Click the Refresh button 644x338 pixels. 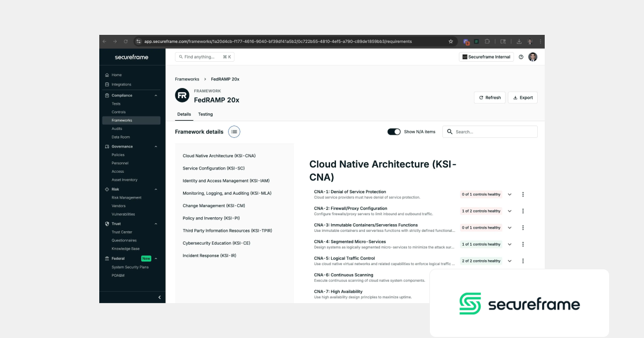pyautogui.click(x=489, y=98)
